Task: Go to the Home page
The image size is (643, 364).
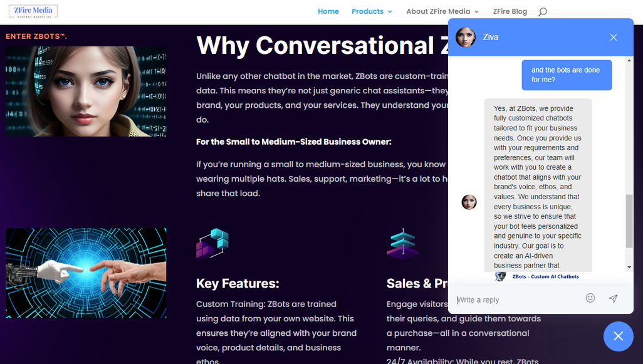Action: pos(328,11)
